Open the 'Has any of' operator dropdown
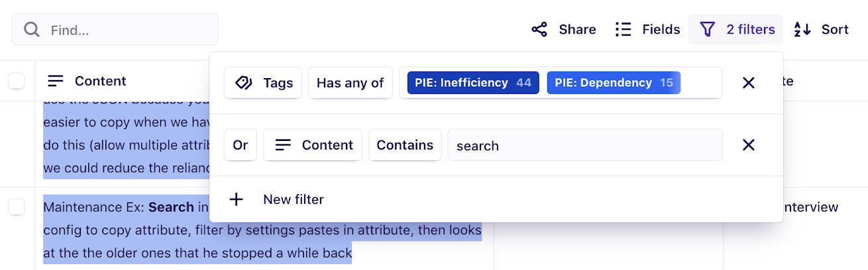868x270 pixels. click(351, 83)
